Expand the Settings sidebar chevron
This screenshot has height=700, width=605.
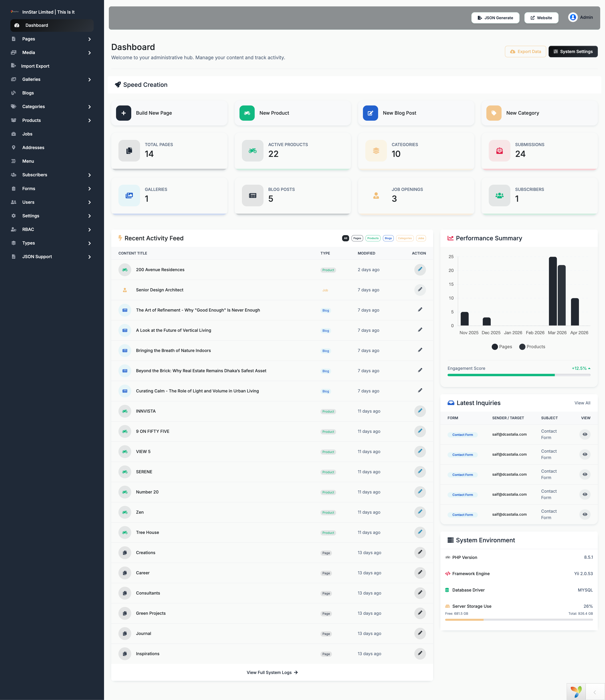(x=89, y=216)
